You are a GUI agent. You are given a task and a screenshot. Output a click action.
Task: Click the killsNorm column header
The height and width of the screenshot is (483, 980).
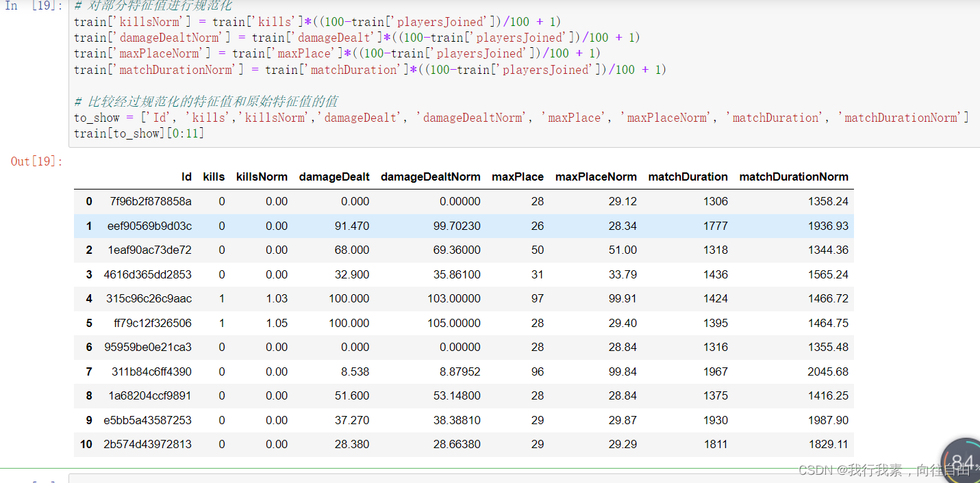[262, 177]
